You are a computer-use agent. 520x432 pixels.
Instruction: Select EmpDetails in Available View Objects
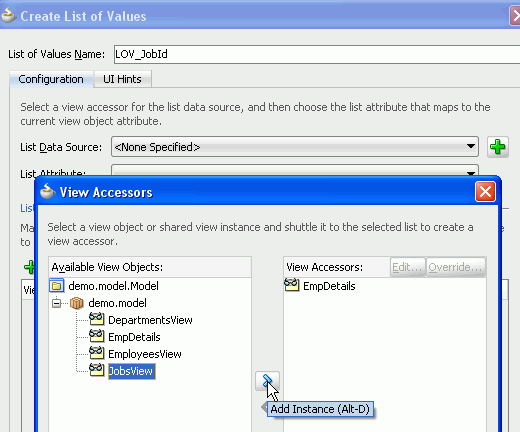(x=134, y=337)
